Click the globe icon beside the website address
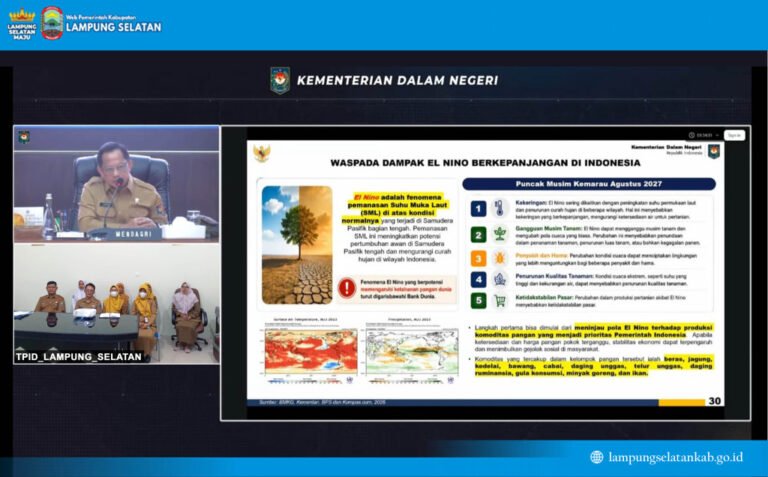768x477 pixels. [597, 457]
